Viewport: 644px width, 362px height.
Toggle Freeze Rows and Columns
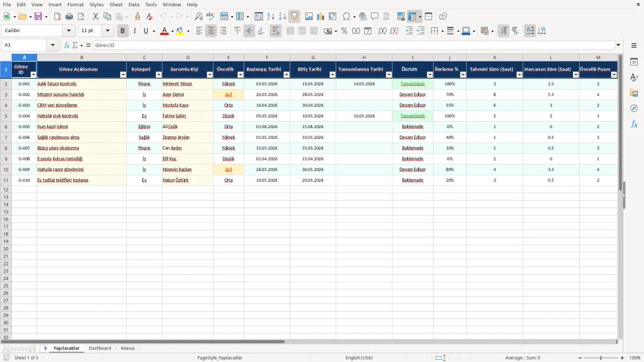(x=412, y=17)
